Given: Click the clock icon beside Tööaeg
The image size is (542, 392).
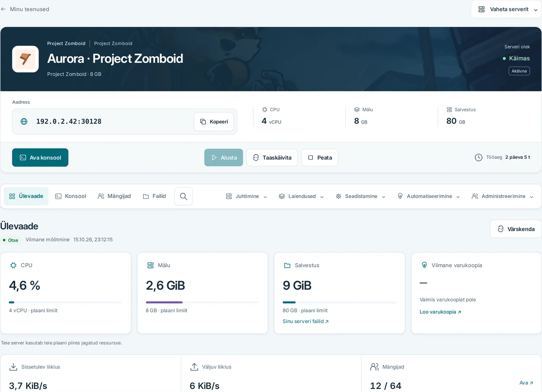Looking at the screenshot, I should coord(478,157).
